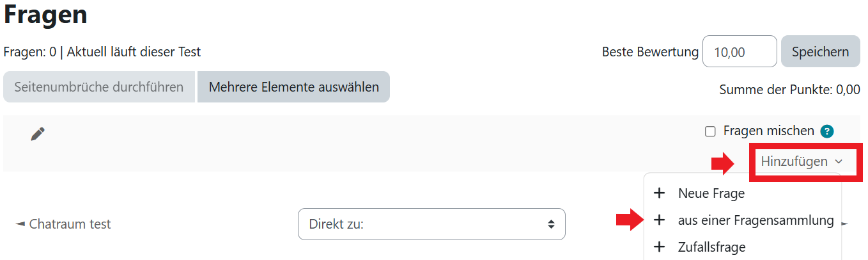Click the chevron arrow next to Hinzufügen
The width and height of the screenshot is (868, 260).
(839, 162)
